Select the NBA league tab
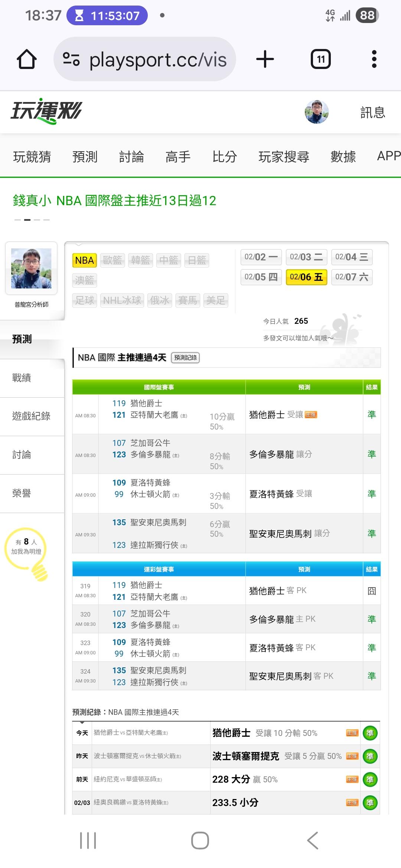Image resolution: width=401 pixels, height=868 pixels. (84, 260)
